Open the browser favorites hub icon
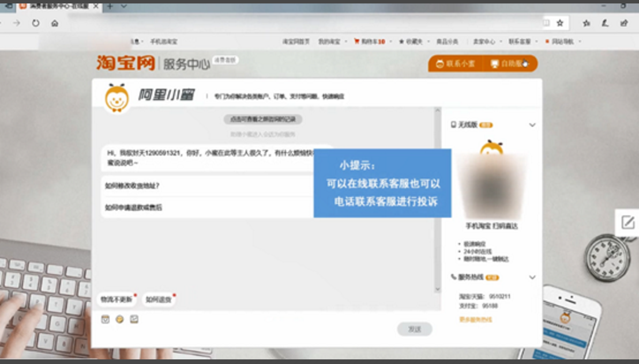639x364 pixels. (587, 23)
